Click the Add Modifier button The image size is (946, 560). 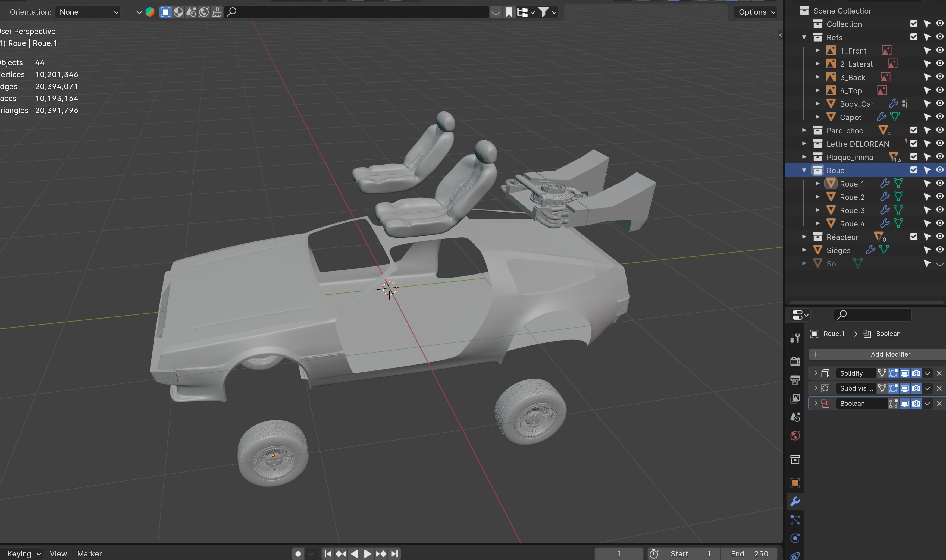878,354
